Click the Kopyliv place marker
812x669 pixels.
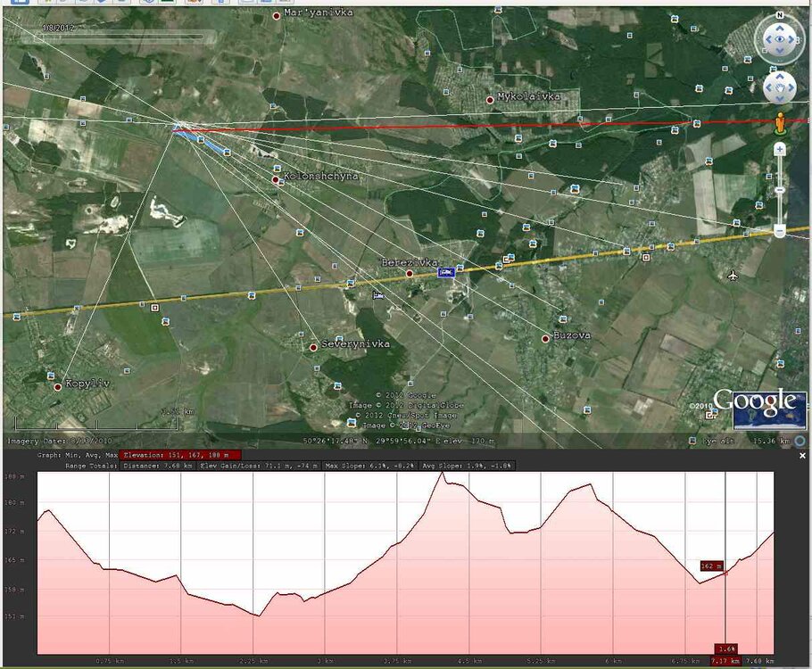click(58, 387)
